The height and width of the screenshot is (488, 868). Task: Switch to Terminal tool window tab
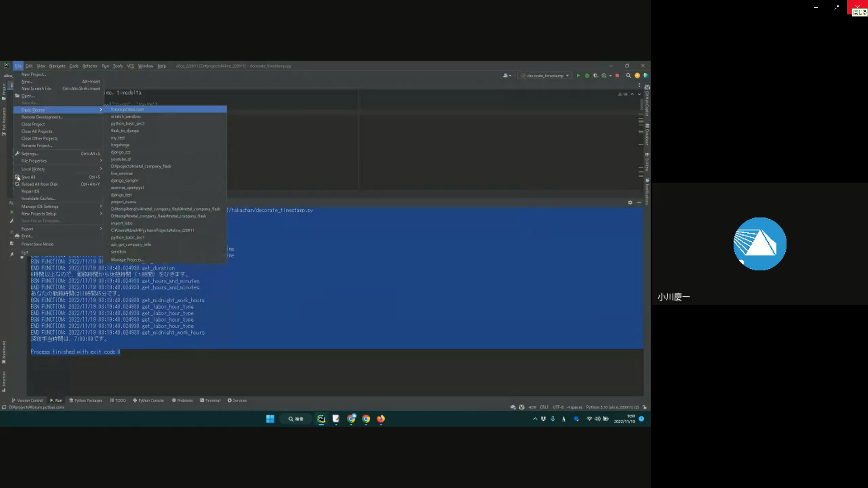pos(210,400)
